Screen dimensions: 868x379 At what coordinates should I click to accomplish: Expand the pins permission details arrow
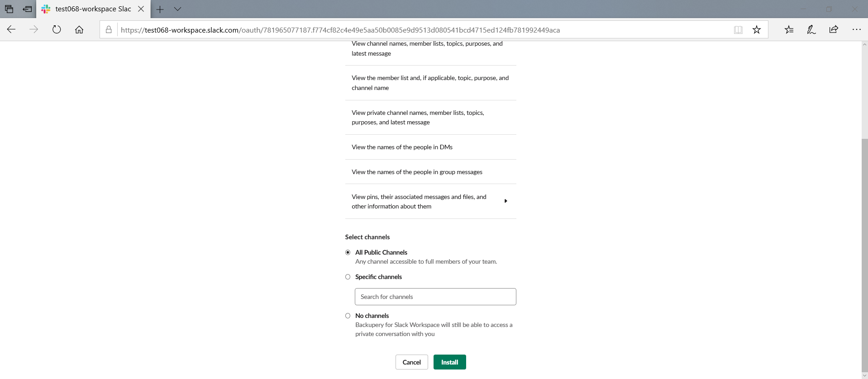tap(506, 201)
